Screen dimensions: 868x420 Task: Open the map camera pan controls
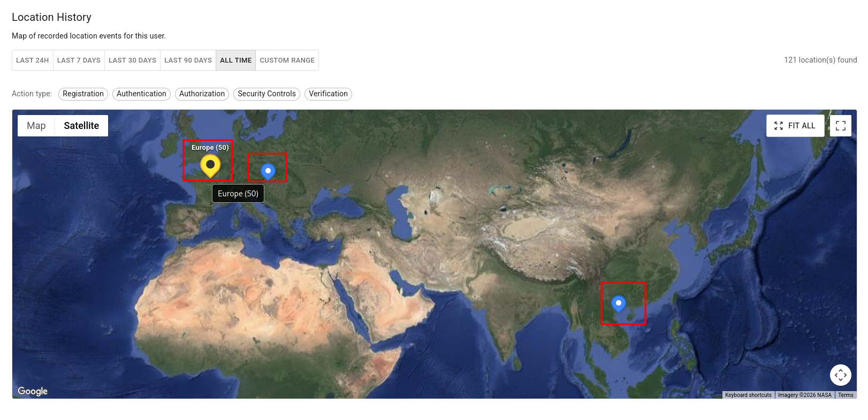pyautogui.click(x=840, y=375)
